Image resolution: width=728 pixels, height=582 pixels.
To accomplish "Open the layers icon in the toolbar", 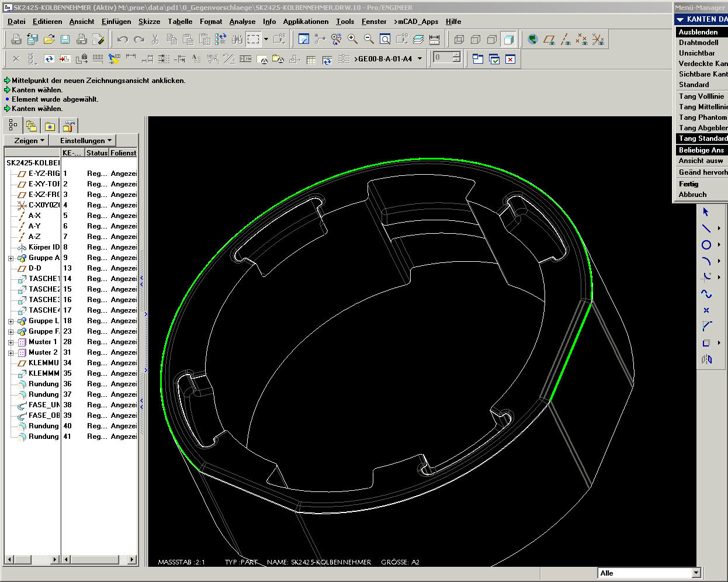I will (x=418, y=39).
